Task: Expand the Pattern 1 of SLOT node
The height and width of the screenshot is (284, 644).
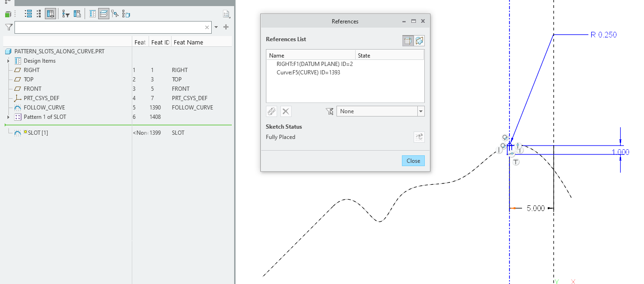Action: pyautogui.click(x=8, y=117)
